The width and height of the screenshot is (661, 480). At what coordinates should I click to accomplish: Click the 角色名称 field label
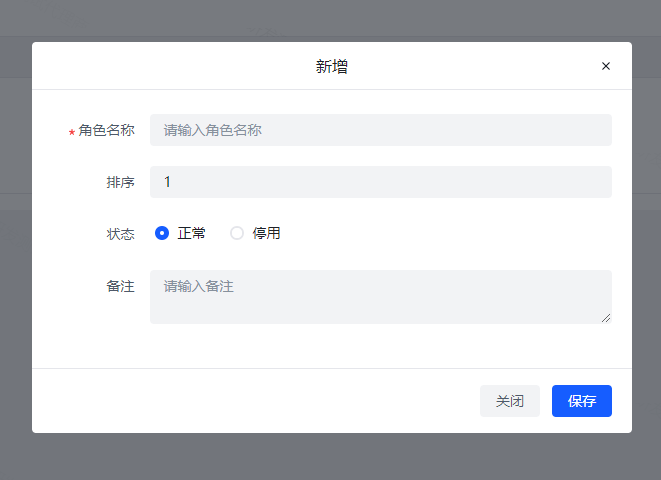coord(106,131)
